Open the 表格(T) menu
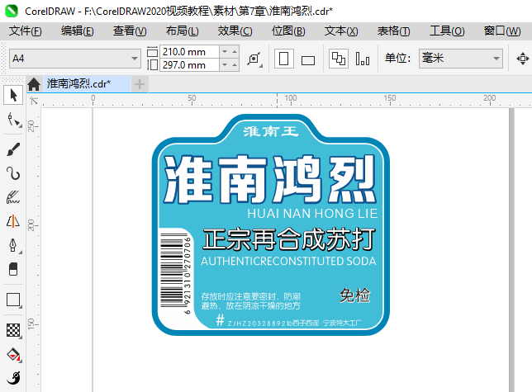 point(394,31)
